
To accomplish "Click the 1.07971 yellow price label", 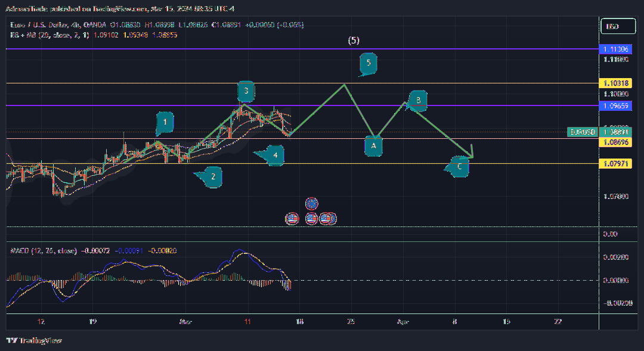I will pos(615,164).
